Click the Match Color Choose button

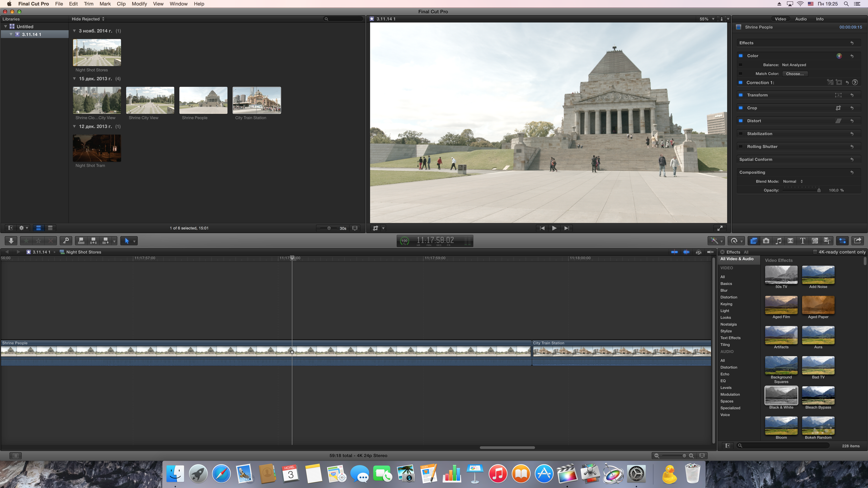(x=795, y=74)
